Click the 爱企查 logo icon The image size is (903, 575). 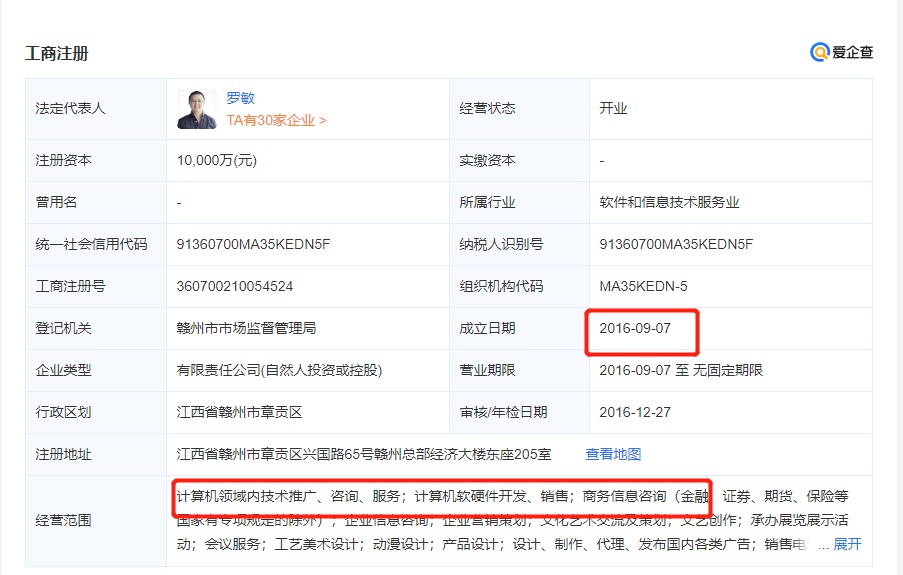point(820,53)
